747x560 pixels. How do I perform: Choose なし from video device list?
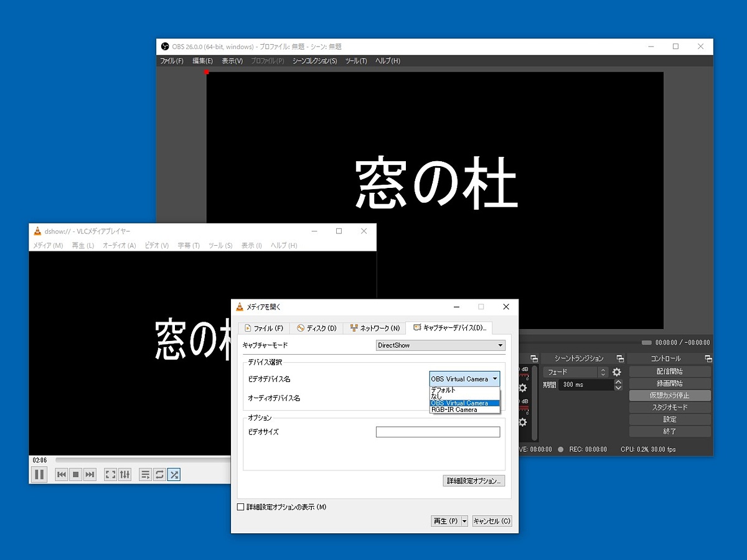coord(464,396)
